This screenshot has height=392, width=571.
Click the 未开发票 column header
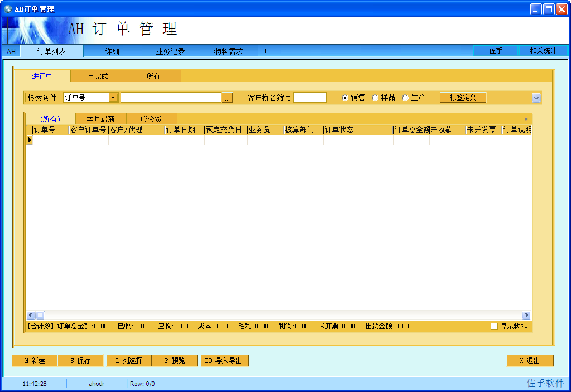pos(483,130)
